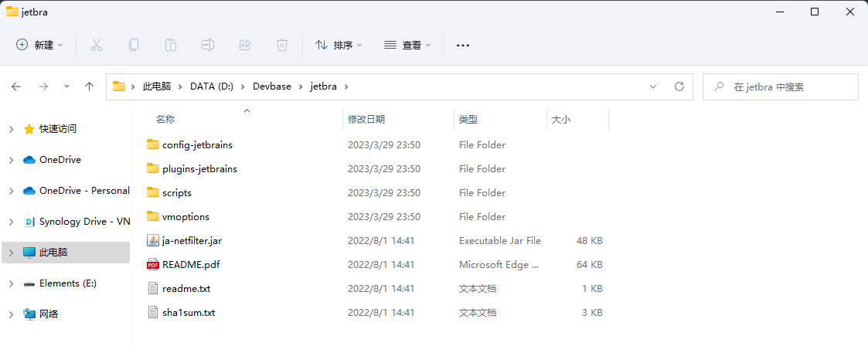Expand the Synology Drive tree node
Viewport: 868px width, 346px height.
click(x=12, y=222)
